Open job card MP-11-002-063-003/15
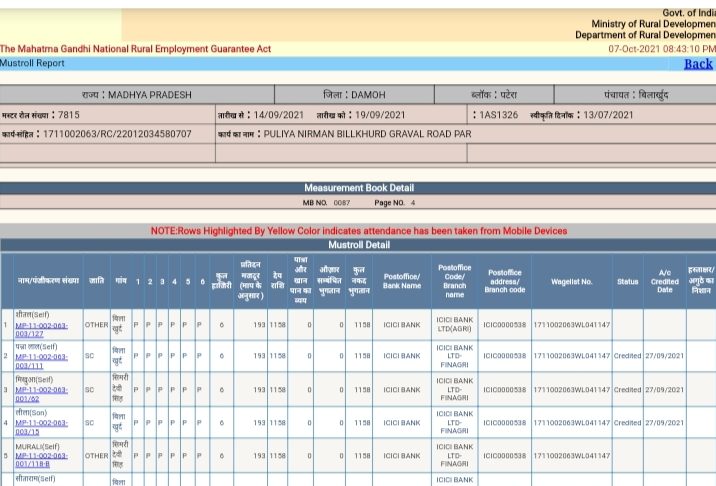 pyautogui.click(x=41, y=427)
